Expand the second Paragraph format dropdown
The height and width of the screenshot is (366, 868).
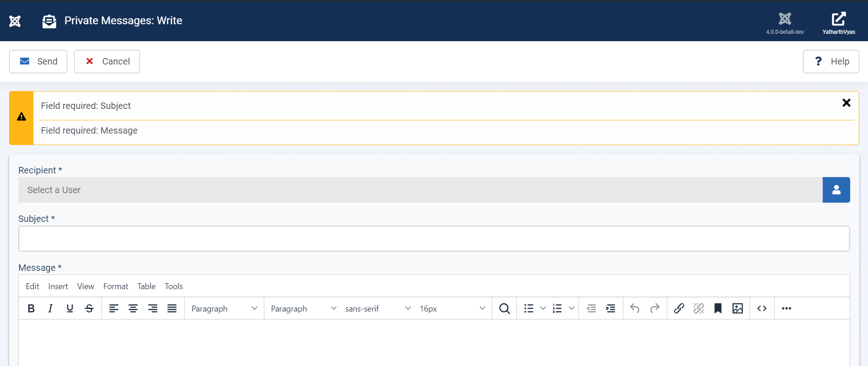point(304,308)
